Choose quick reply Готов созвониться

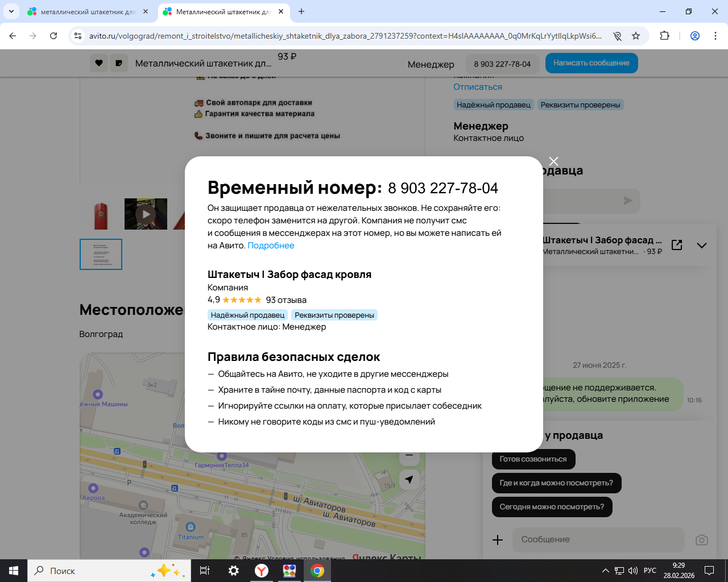click(x=533, y=459)
